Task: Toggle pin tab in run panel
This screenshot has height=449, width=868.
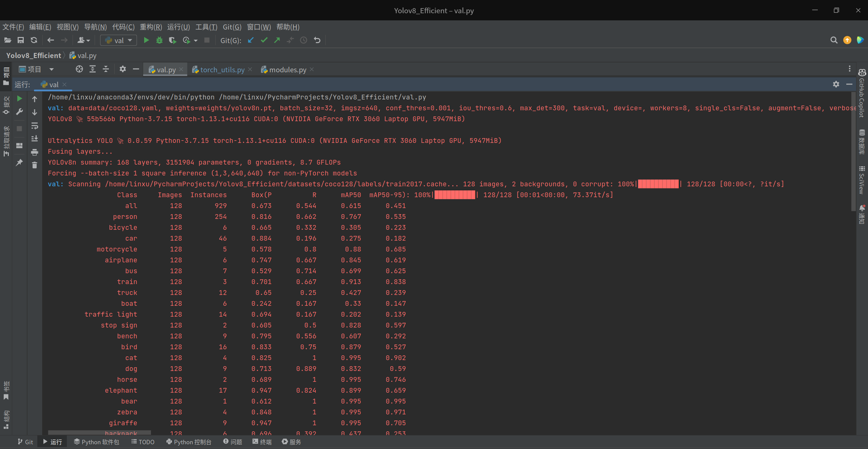Action: pyautogui.click(x=19, y=163)
